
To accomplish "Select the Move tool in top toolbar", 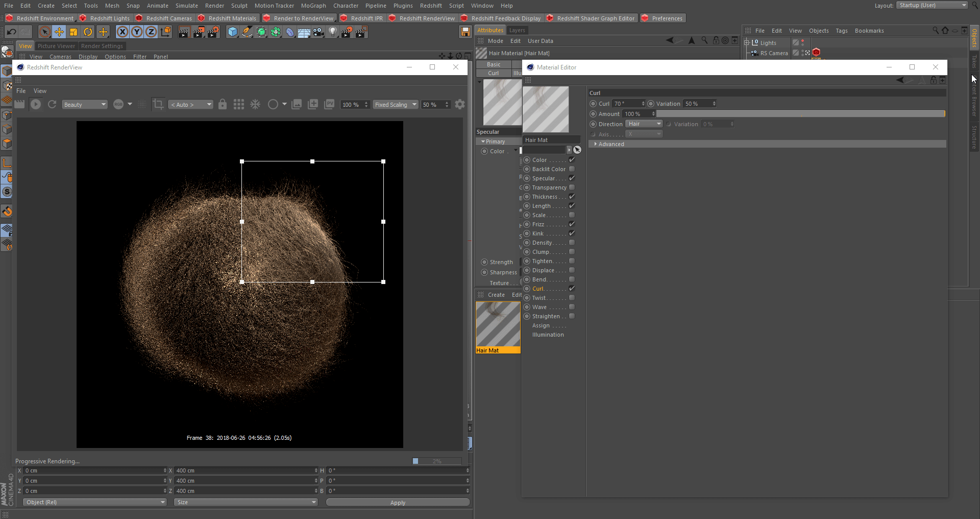I will 59,32.
